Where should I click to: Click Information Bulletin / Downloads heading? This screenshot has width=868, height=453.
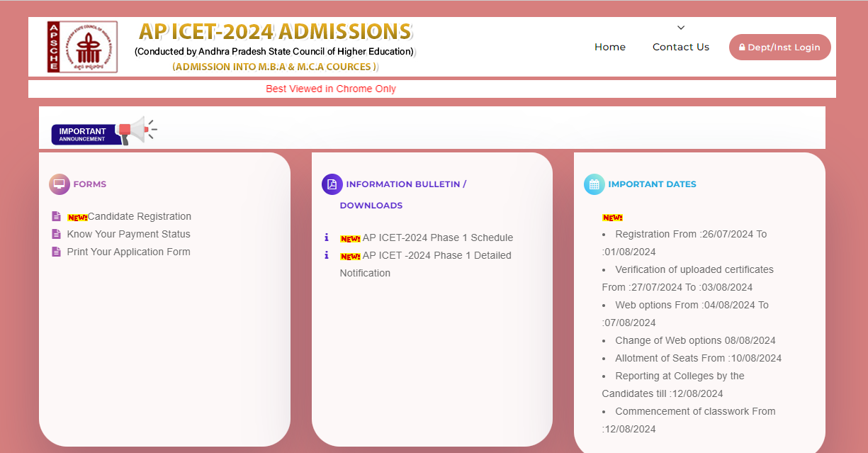tap(403, 194)
